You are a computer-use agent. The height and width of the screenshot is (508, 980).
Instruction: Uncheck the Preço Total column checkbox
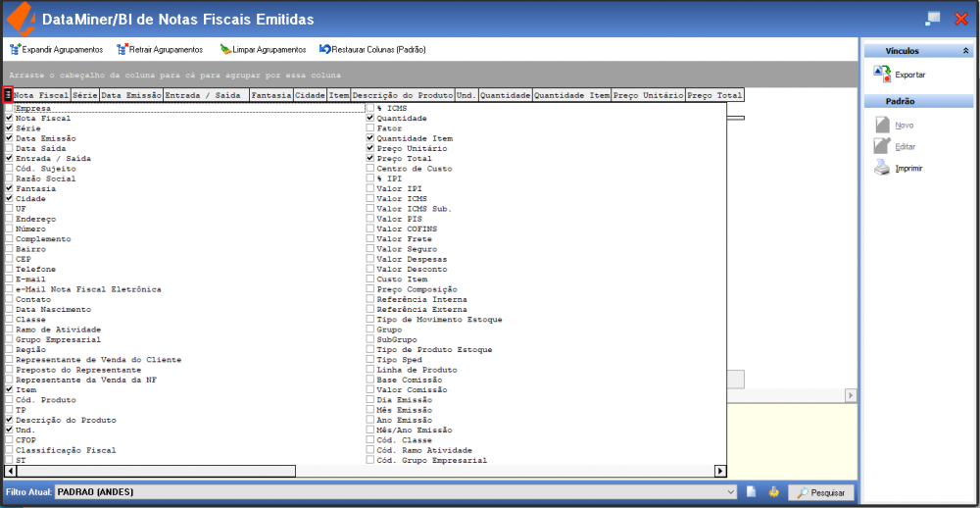[370, 158]
